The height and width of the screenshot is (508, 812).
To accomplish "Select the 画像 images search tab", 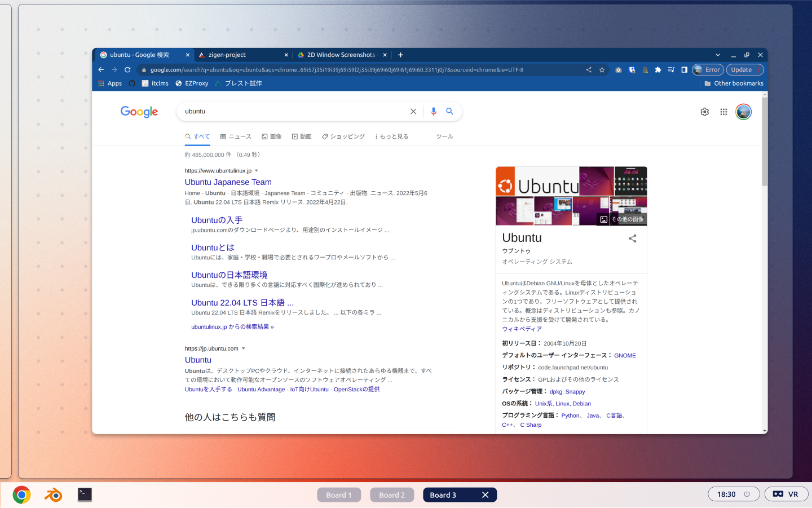I will tap(272, 136).
